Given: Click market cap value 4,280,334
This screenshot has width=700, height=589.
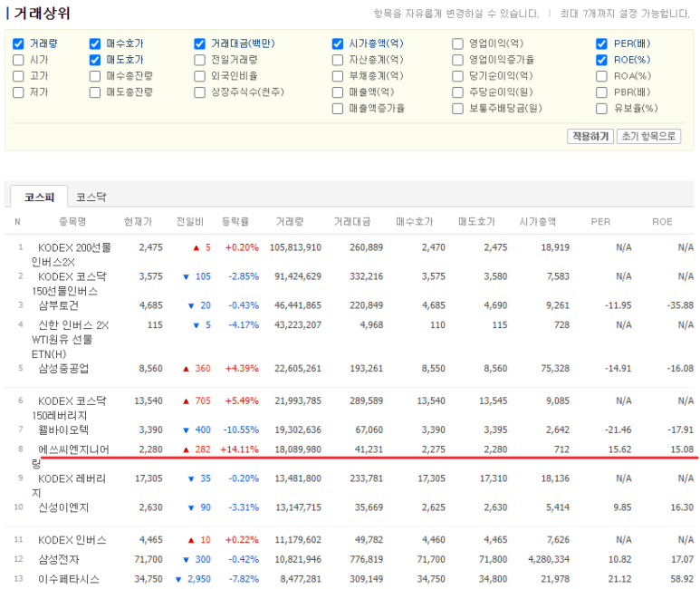Looking at the screenshot, I should pyautogui.click(x=549, y=559).
